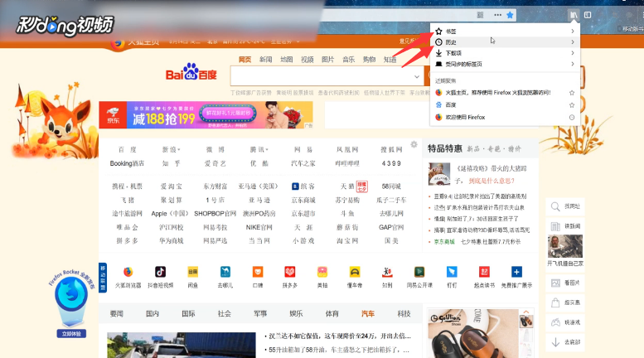644x358 pixels.
Task: Open the 口碑 app icon
Action: tap(258, 272)
